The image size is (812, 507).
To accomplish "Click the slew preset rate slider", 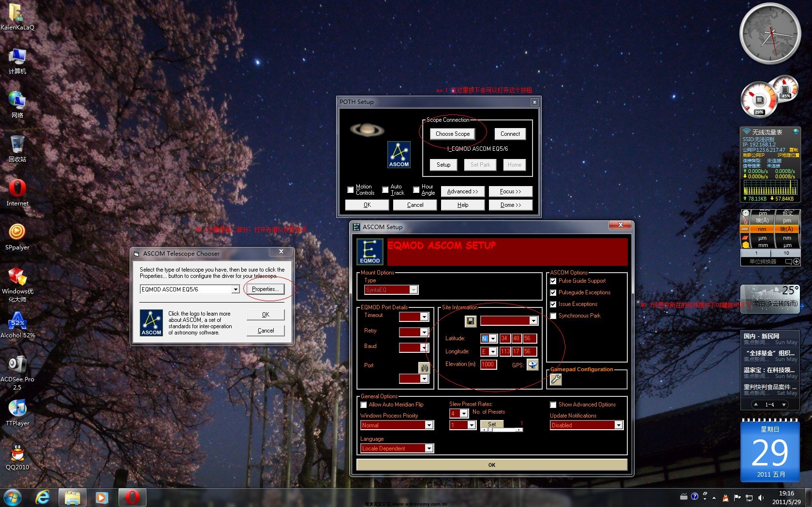I will (502, 430).
